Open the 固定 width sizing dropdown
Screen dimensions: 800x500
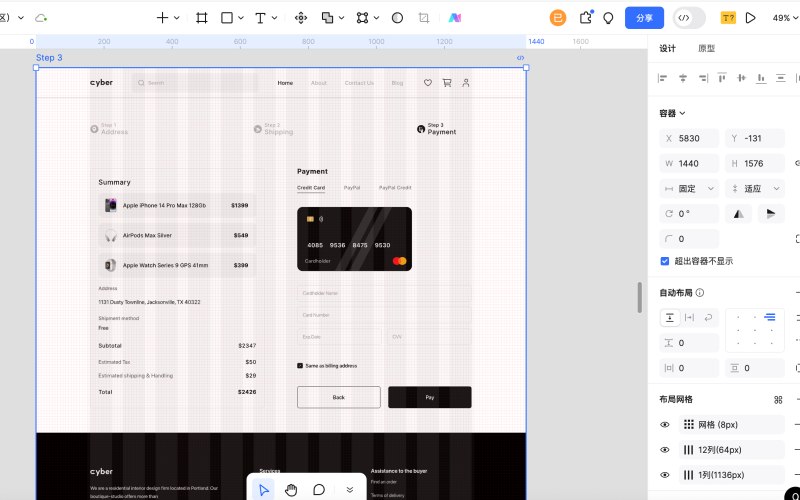(689, 189)
